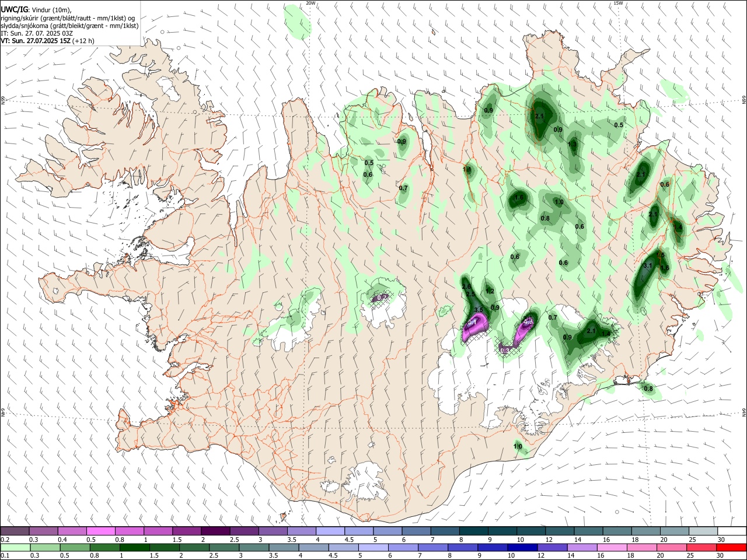This screenshot has height=560, width=747.
Task: Click the '2.6' precipitation value on the map
Action: 466,286
